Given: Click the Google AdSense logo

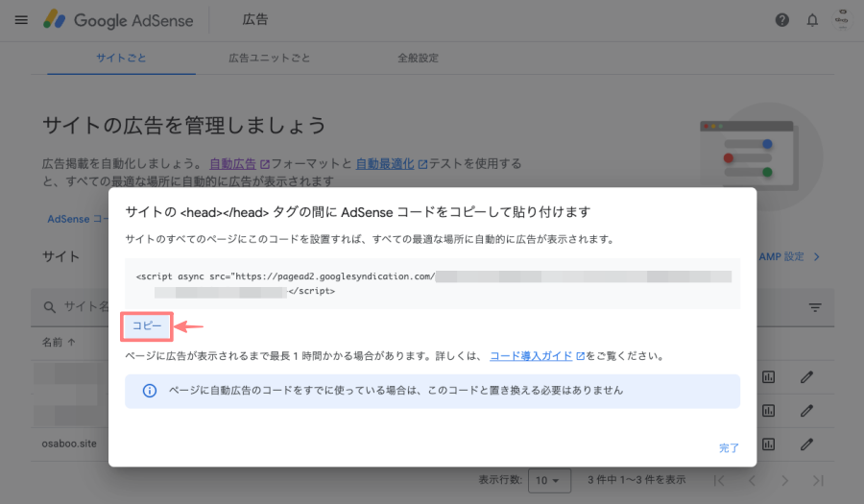Looking at the screenshot, I should click(118, 20).
